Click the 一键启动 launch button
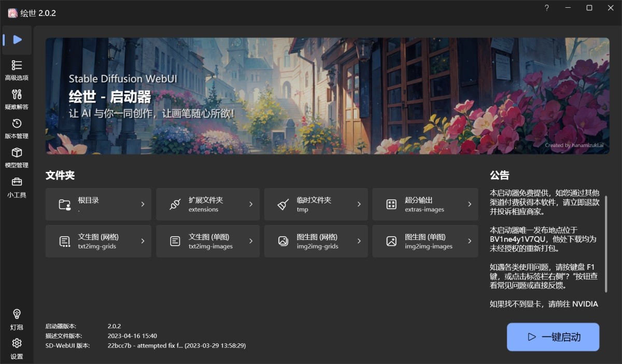Screen dimensions: 622x364 pyautogui.click(x=553, y=337)
